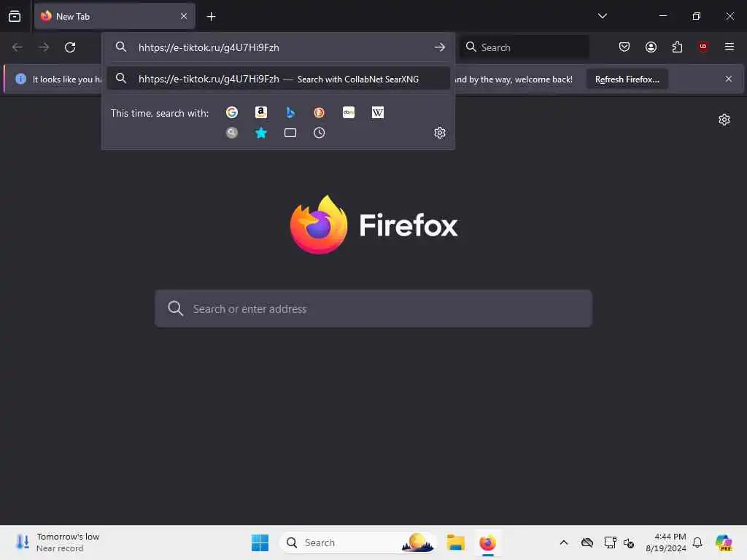Screen dimensions: 747x560
Task: Search this time with Amazon
Action: (x=261, y=112)
